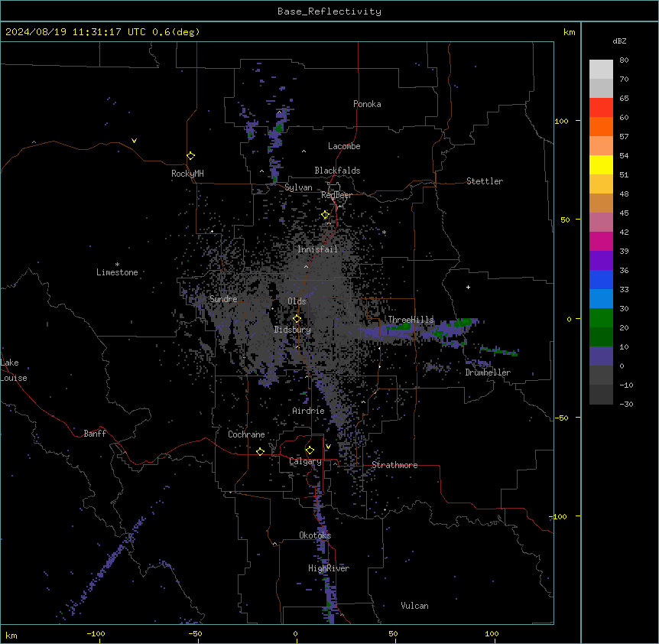Select the RedDeer label
659x644 pixels.
point(336,196)
